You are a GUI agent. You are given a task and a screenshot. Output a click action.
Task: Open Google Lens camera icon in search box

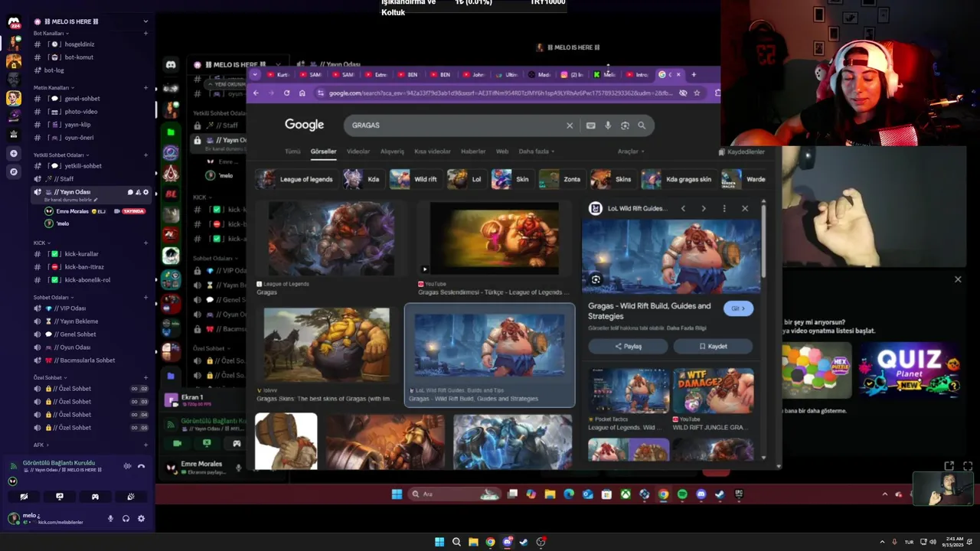click(x=625, y=126)
